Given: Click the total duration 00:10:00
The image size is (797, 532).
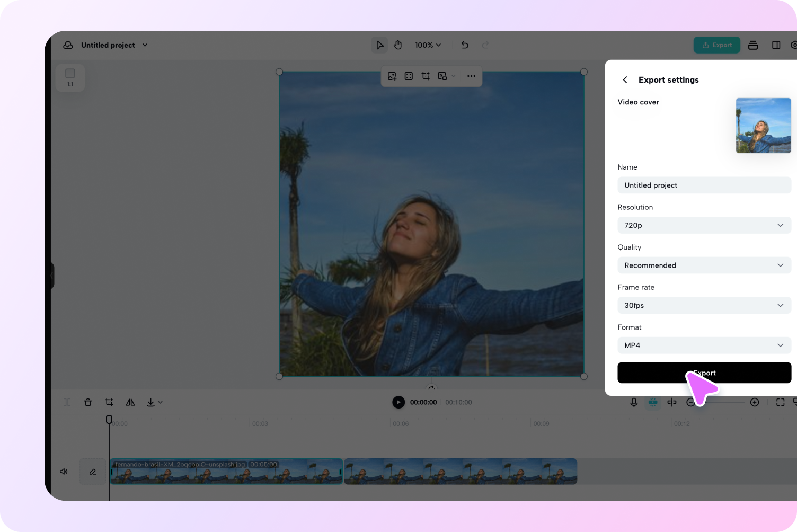Looking at the screenshot, I should (x=458, y=402).
